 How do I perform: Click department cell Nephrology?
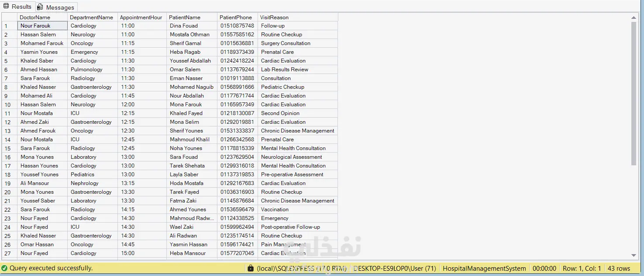point(93,183)
